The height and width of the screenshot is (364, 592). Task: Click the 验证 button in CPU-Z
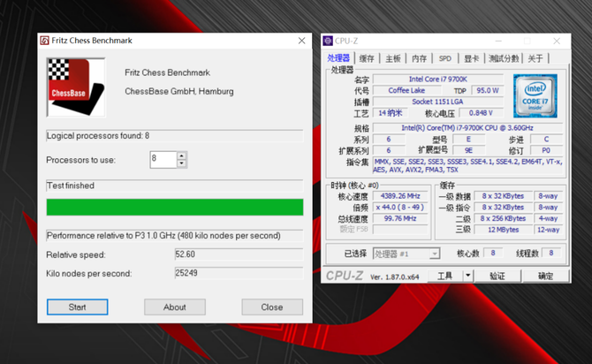[497, 276]
